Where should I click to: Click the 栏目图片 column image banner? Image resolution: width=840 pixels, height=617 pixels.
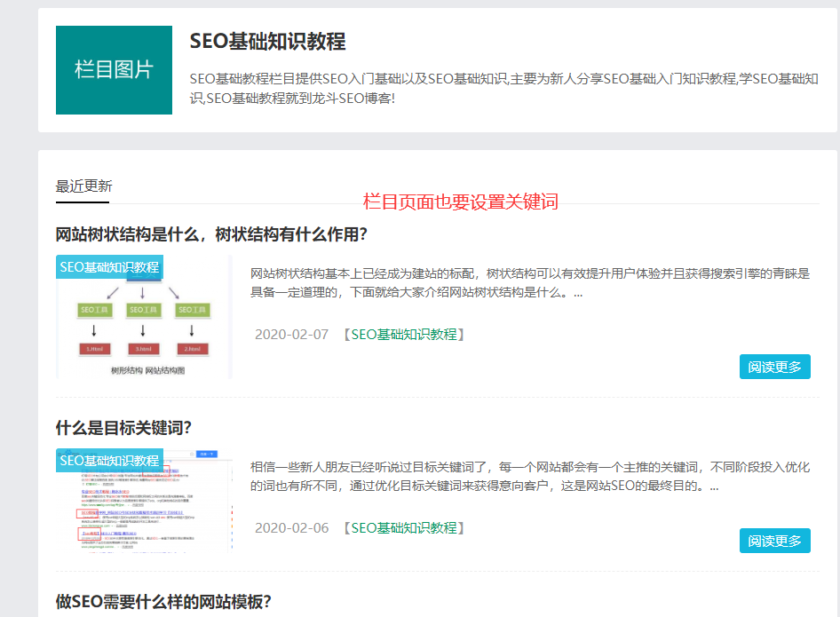click(x=114, y=70)
